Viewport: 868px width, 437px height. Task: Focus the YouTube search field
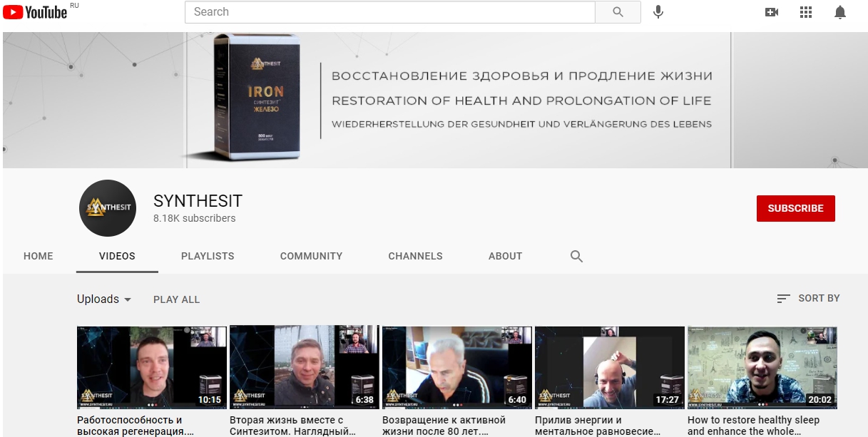390,12
